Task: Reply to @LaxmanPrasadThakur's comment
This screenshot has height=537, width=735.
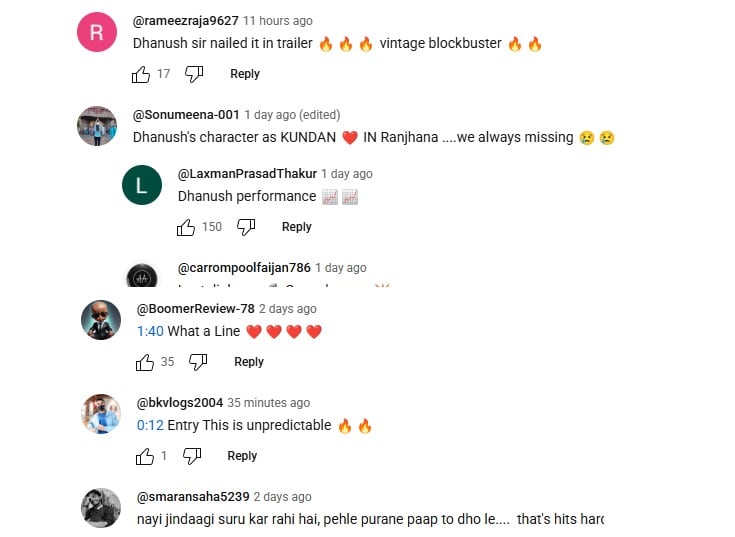Action: [297, 227]
